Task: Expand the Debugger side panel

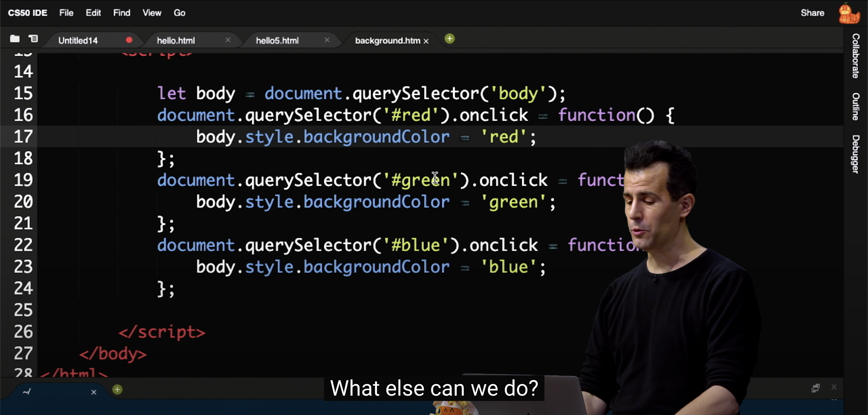Action: pyautogui.click(x=856, y=154)
